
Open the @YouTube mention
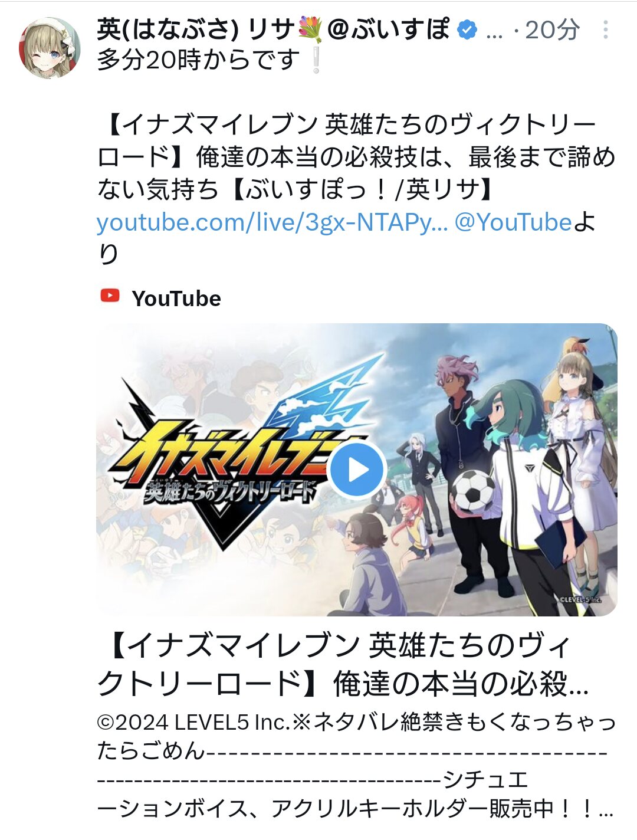[x=513, y=222]
